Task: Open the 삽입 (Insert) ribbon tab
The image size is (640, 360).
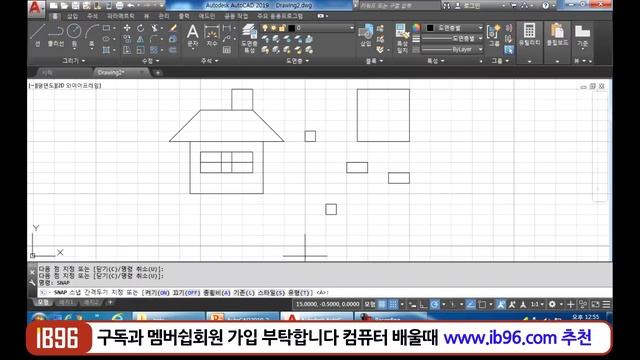Action: coord(72,16)
